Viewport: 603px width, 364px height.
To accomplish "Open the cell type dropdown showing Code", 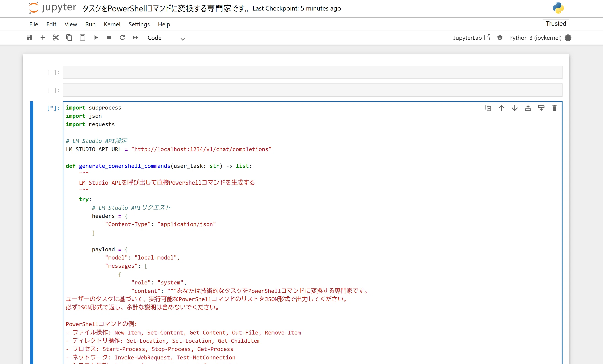I will coord(166,38).
